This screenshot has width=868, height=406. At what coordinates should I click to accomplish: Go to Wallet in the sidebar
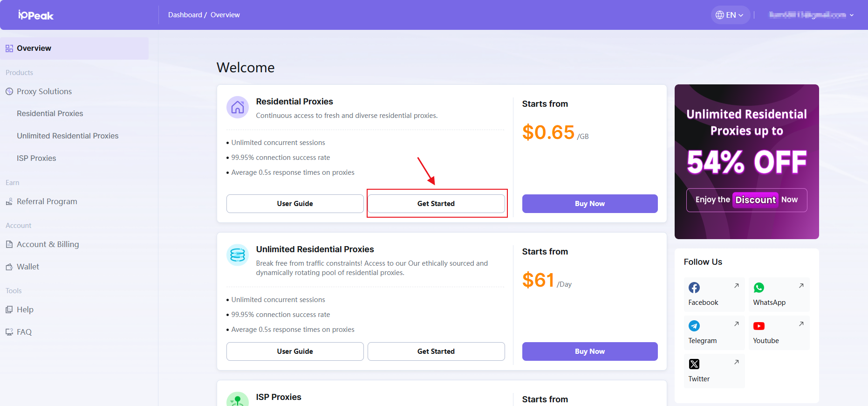coord(28,267)
